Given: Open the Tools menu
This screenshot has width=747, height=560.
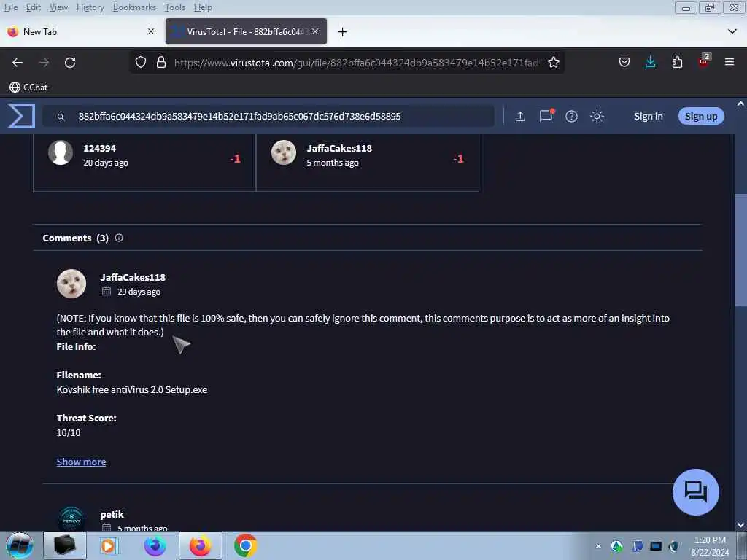Looking at the screenshot, I should [175, 7].
